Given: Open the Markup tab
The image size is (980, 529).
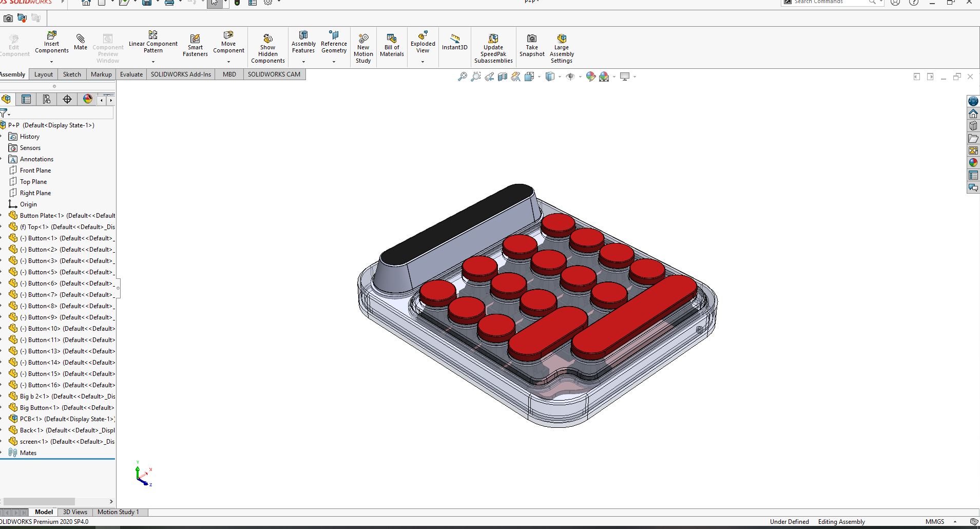Looking at the screenshot, I should click(x=101, y=74).
